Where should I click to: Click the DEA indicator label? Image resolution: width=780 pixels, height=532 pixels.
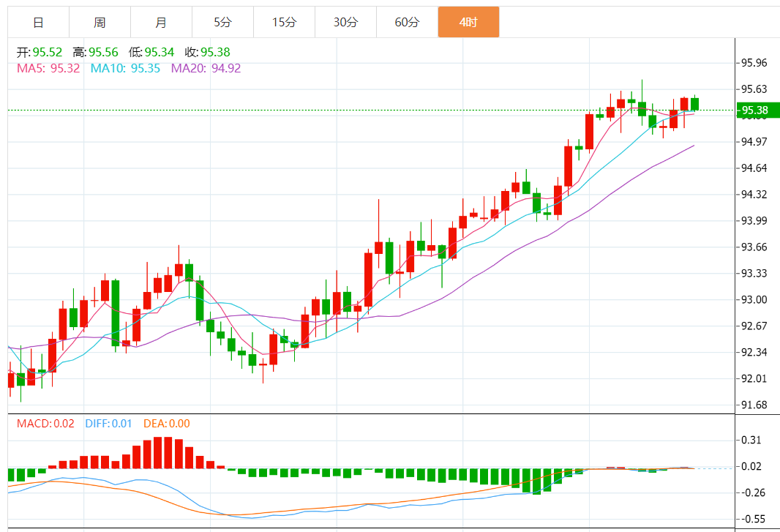[x=165, y=423]
